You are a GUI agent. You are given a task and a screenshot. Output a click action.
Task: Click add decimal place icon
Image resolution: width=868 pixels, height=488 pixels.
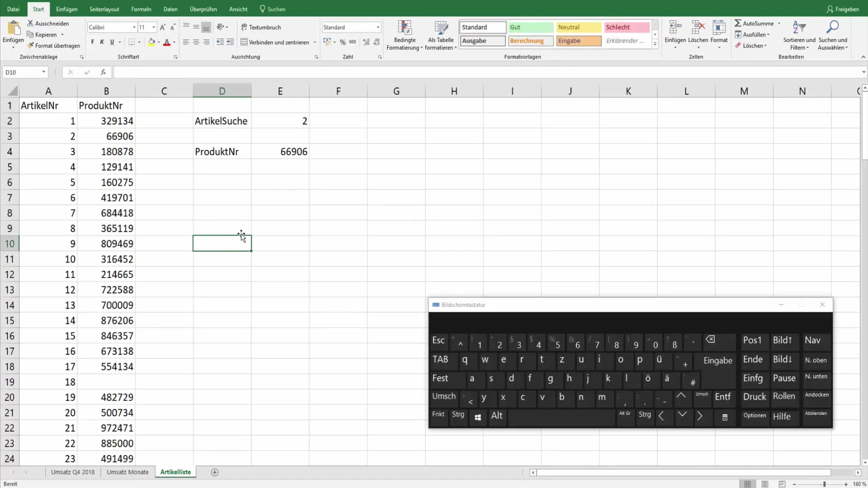click(366, 42)
